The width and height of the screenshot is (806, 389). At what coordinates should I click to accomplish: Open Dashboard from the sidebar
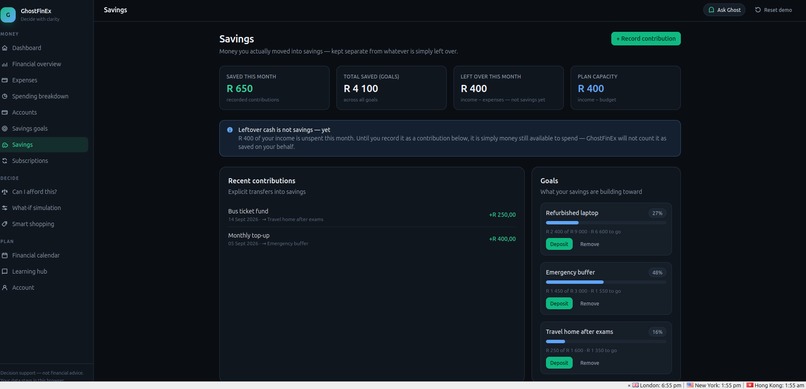click(x=44, y=48)
